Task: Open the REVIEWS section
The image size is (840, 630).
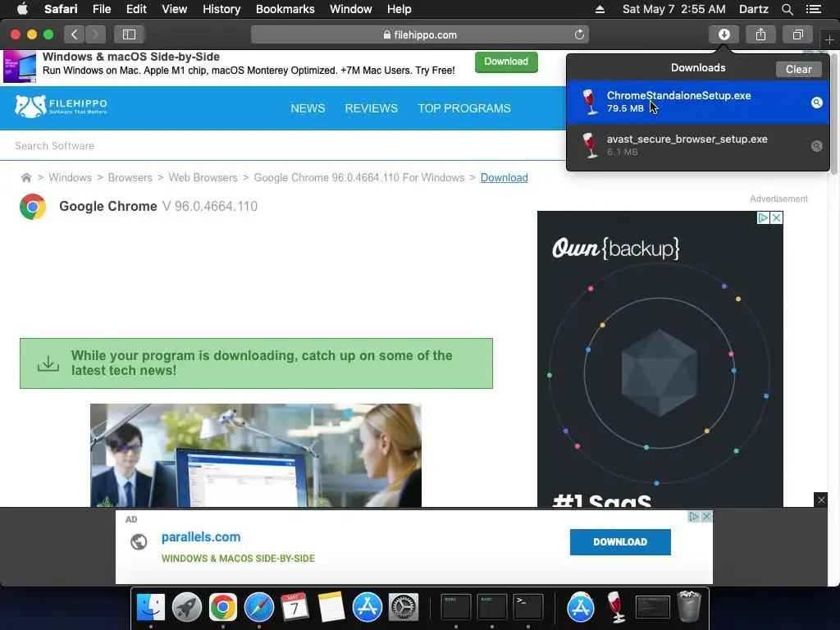Action: tap(372, 108)
